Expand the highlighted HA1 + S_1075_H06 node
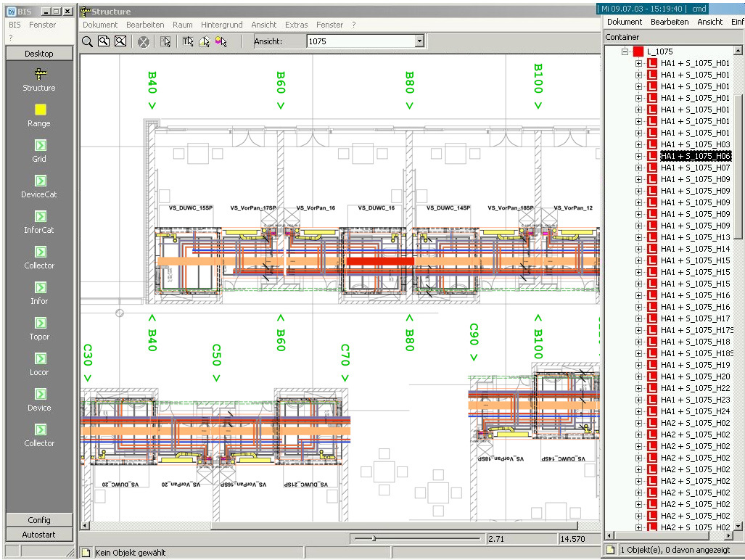 639,156
